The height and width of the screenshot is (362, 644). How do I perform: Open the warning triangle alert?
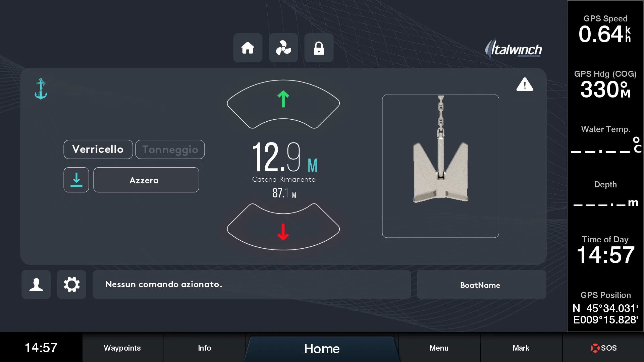click(x=525, y=84)
